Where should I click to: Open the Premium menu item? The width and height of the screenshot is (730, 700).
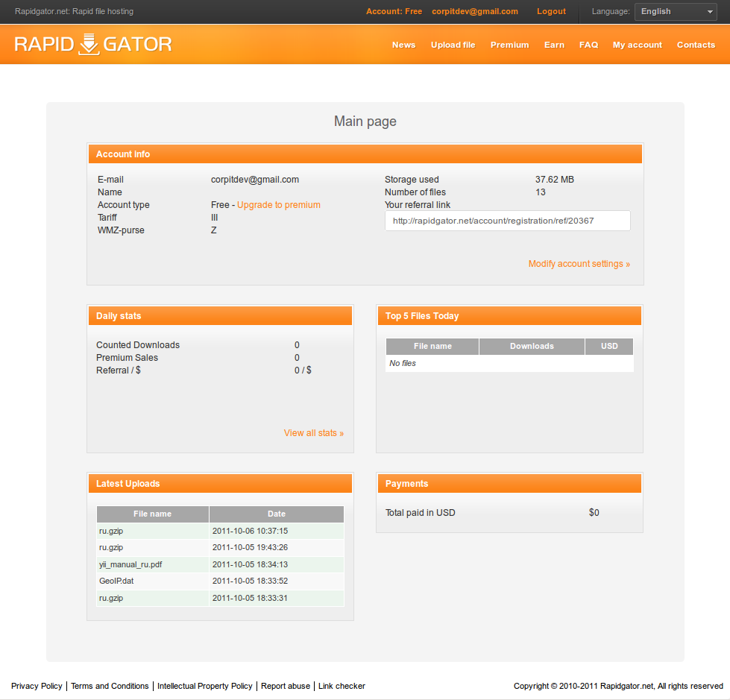tap(510, 45)
